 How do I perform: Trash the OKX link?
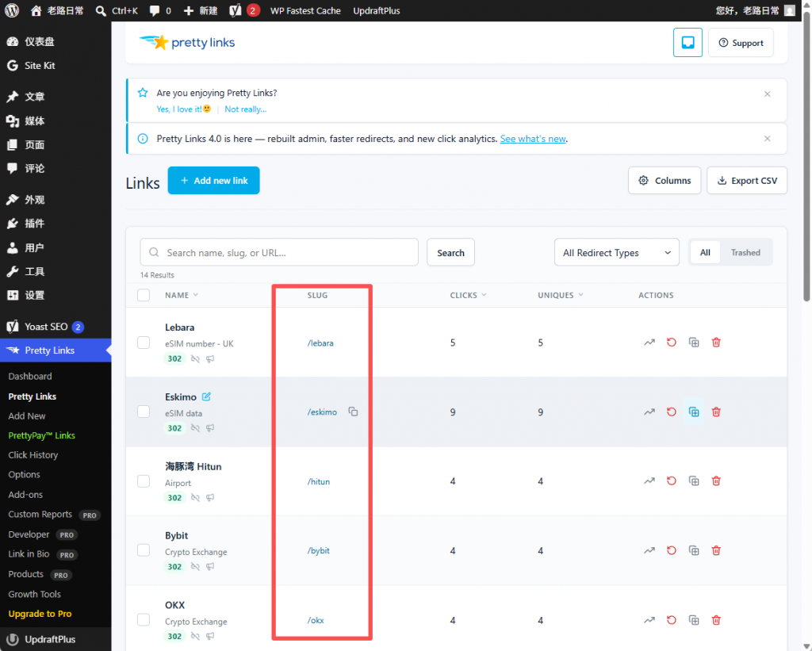[x=716, y=620]
